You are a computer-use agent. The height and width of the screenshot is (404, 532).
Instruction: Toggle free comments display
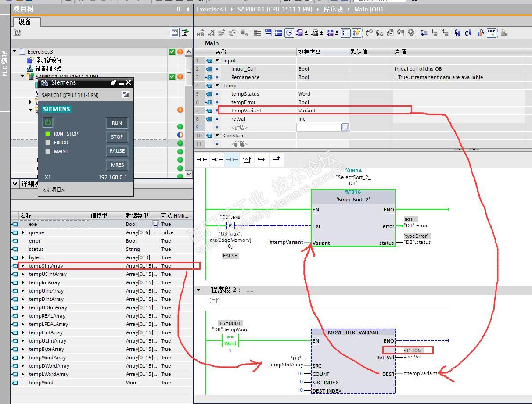pos(289,33)
